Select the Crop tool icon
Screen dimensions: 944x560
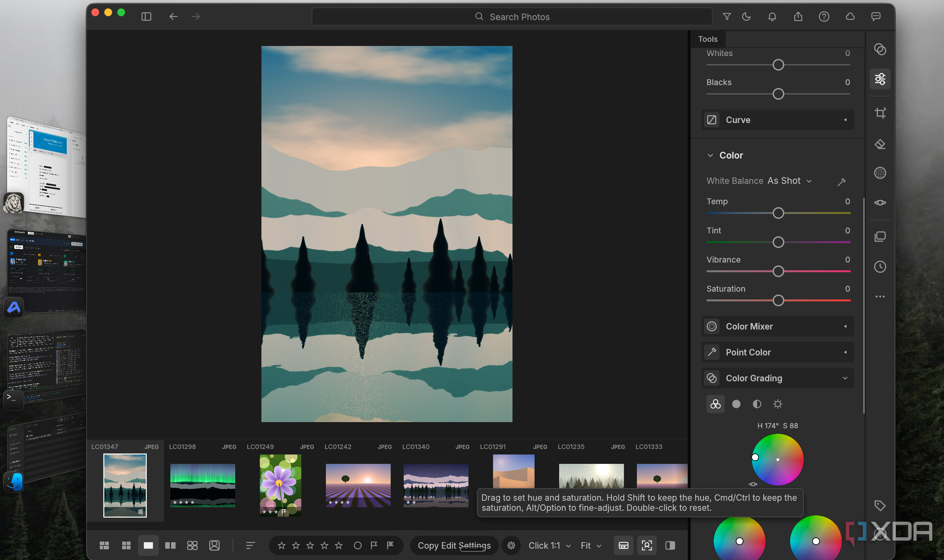pyautogui.click(x=880, y=113)
